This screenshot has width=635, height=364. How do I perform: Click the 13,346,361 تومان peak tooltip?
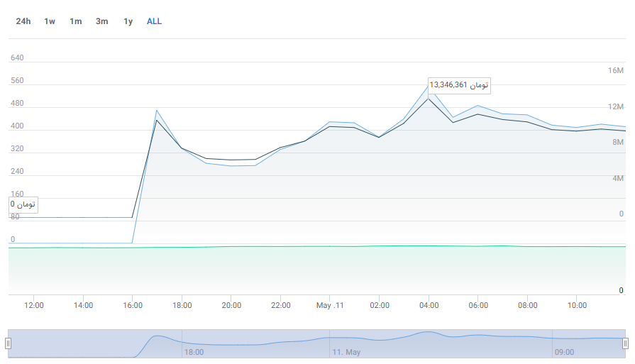(458, 85)
